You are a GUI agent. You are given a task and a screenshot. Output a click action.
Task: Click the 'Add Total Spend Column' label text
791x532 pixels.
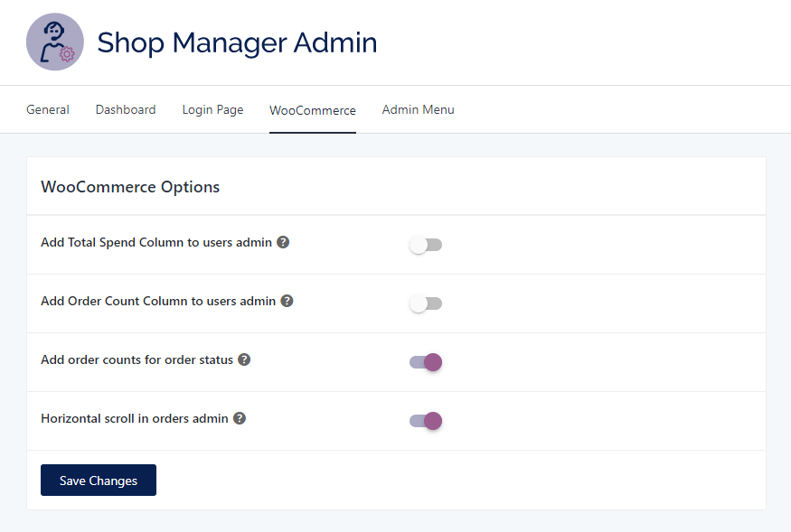point(156,242)
